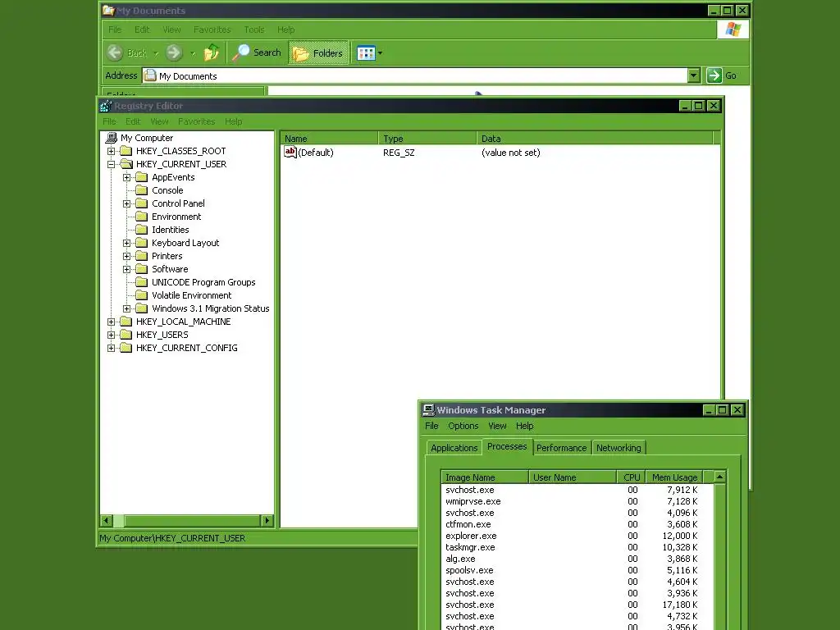This screenshot has height=630, width=840.
Task: Toggle the Folders pane button
Action: pos(318,53)
